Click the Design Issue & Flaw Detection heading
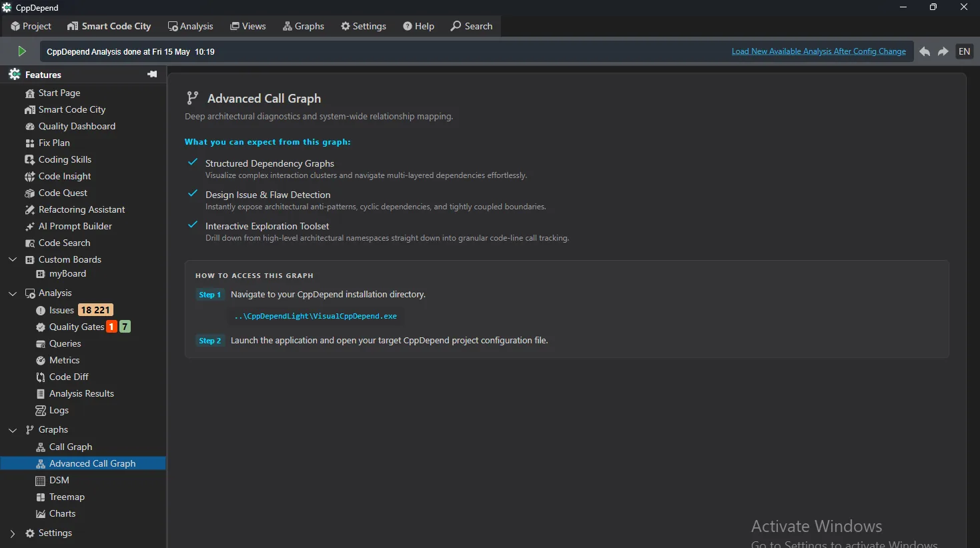Viewport: 980px width, 548px height. tap(268, 195)
